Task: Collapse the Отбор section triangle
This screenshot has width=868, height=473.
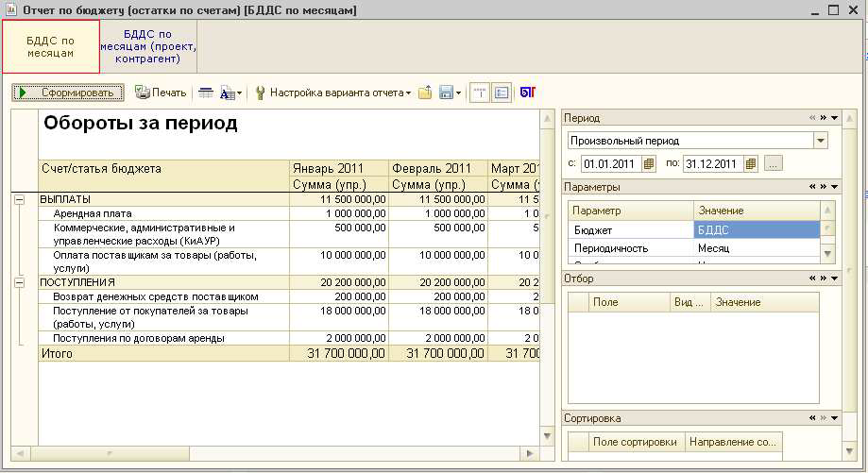Action: tap(834, 279)
